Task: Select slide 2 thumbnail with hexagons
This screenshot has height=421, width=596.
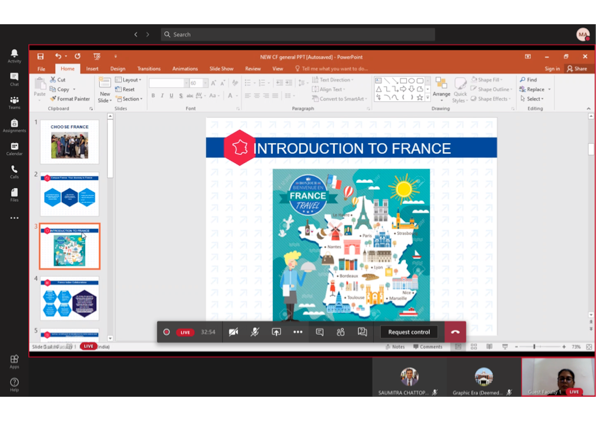Action: [70, 194]
